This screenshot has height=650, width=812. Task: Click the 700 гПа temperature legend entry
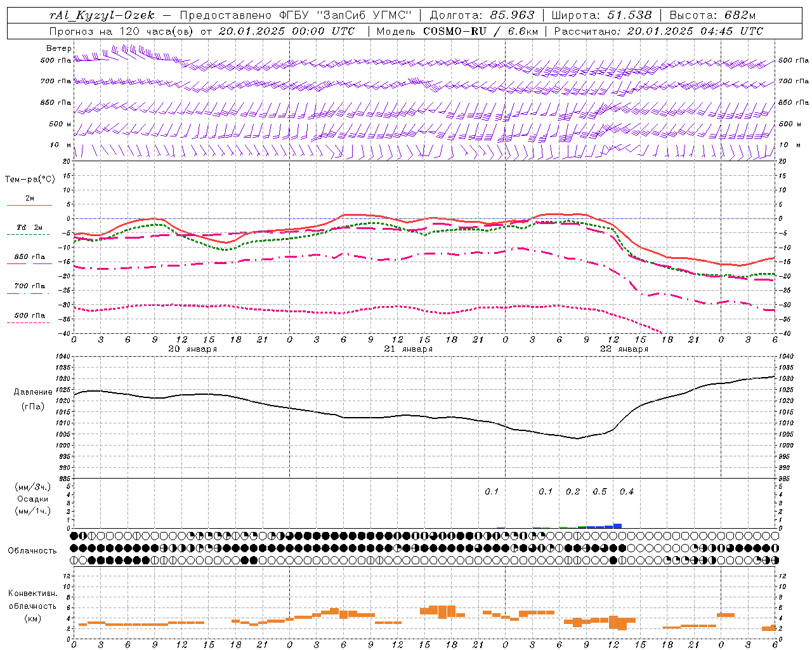(30, 286)
